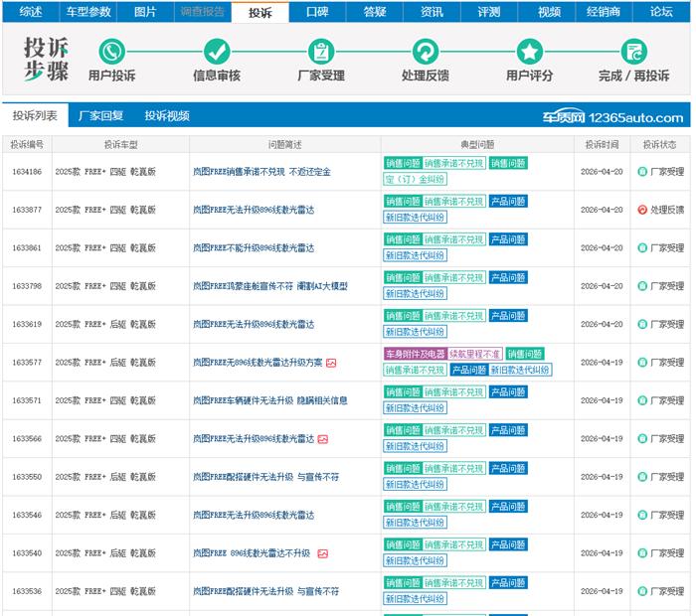Click the 处理反馈 refresh step icon
The image size is (696, 616).
(426, 53)
